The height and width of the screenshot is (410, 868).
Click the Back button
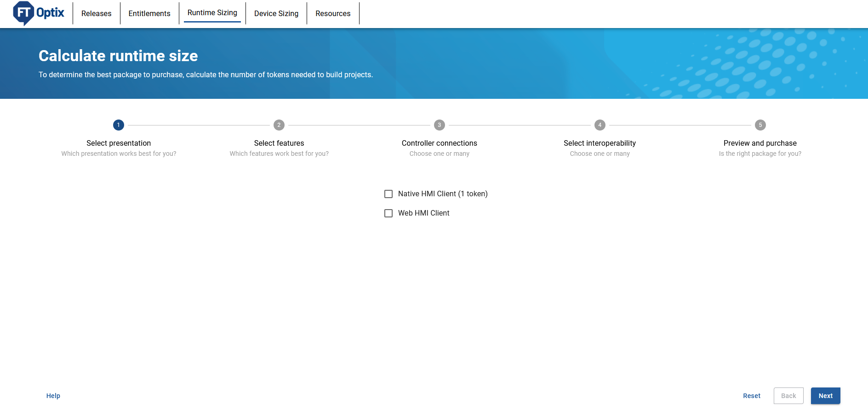[x=788, y=396]
